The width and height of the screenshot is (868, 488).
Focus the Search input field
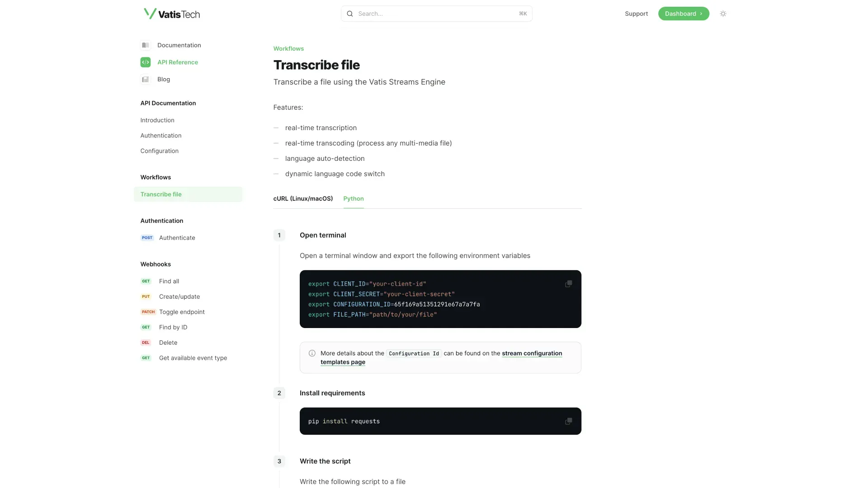pyautogui.click(x=436, y=14)
